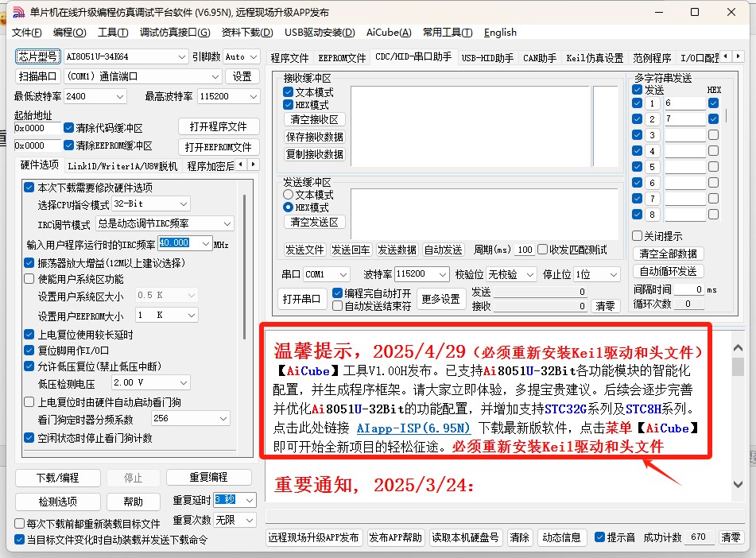Toggle 复位脚用作I/O口 checkbox
This screenshot has width=756, height=558.
point(29,350)
